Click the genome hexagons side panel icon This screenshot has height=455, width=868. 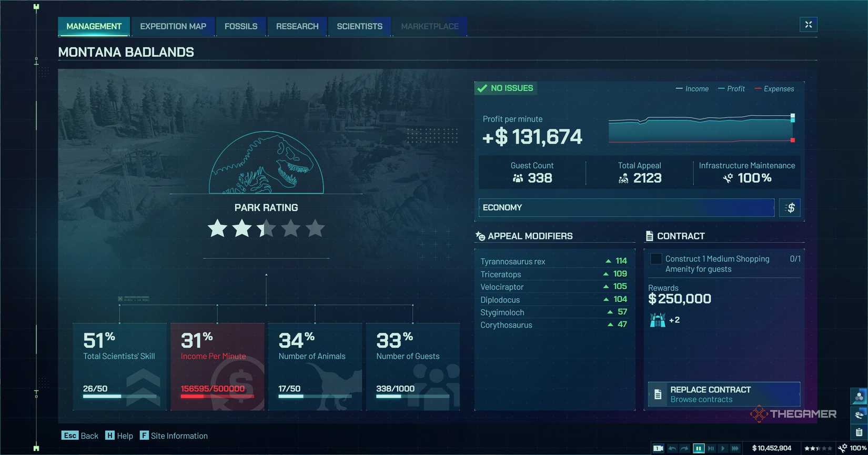(859, 397)
